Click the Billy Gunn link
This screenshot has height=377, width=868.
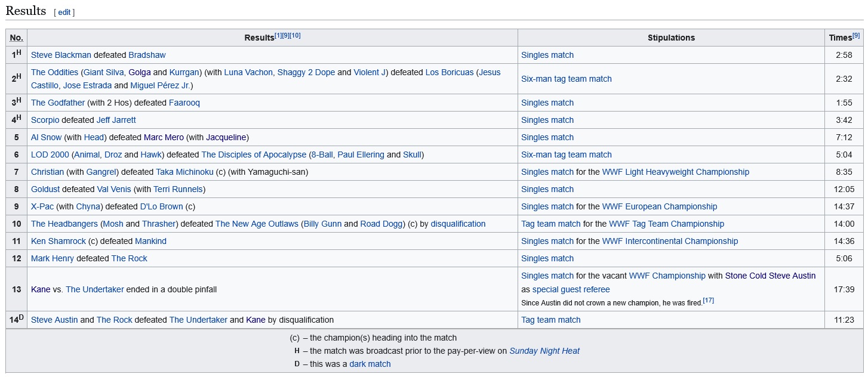pyautogui.click(x=322, y=224)
